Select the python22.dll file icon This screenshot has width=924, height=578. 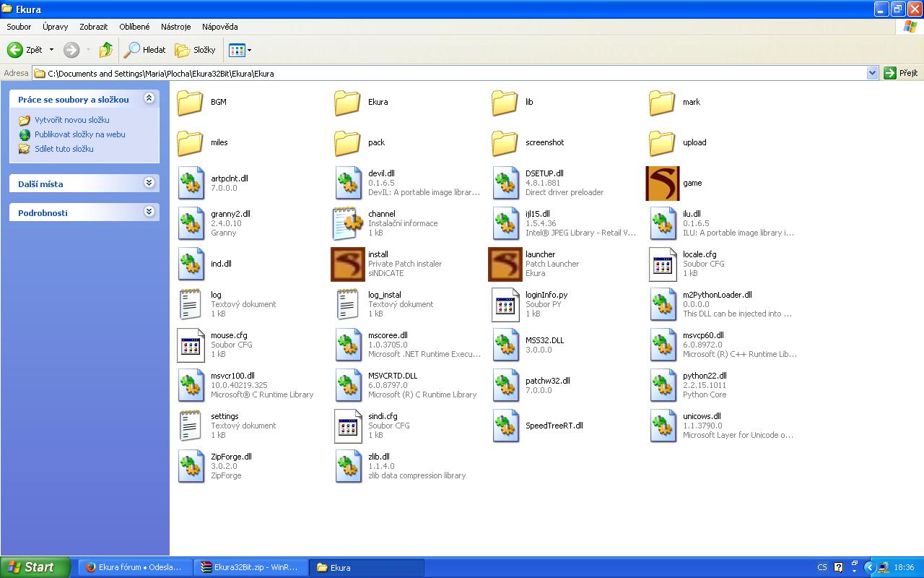coord(663,386)
